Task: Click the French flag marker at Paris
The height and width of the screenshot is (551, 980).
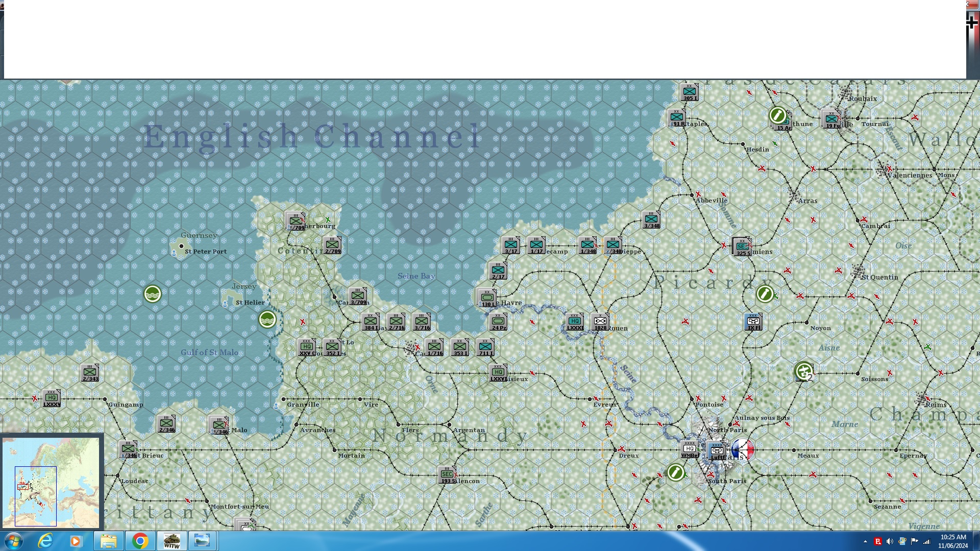Action: pyautogui.click(x=743, y=450)
